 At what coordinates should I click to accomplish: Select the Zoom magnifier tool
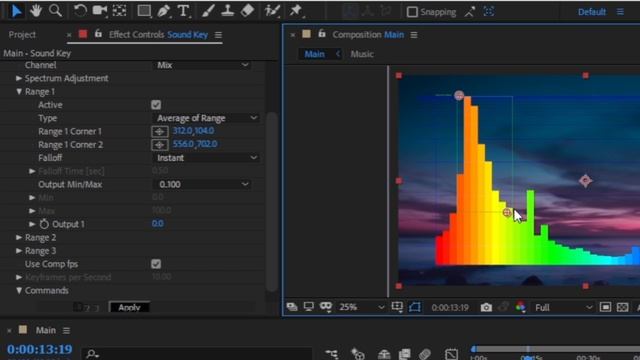pyautogui.click(x=56, y=11)
